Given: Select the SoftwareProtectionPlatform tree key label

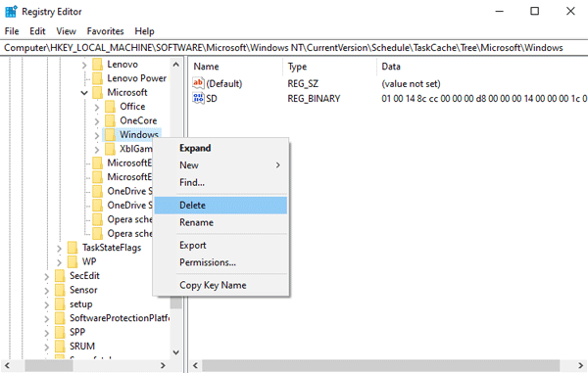Looking at the screenshot, I should pos(120,318).
